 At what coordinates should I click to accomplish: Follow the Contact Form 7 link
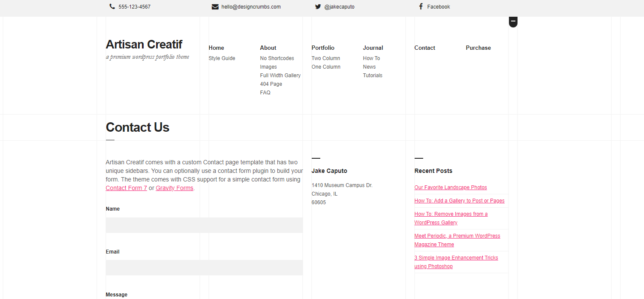[126, 188]
